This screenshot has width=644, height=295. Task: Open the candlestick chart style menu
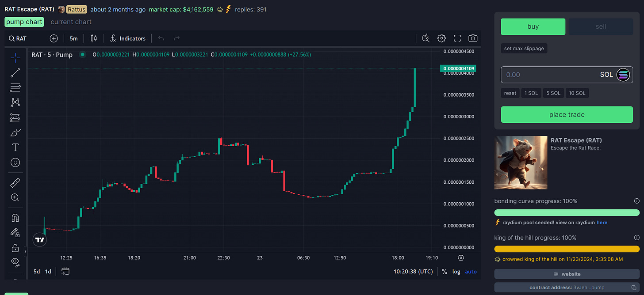pyautogui.click(x=93, y=38)
